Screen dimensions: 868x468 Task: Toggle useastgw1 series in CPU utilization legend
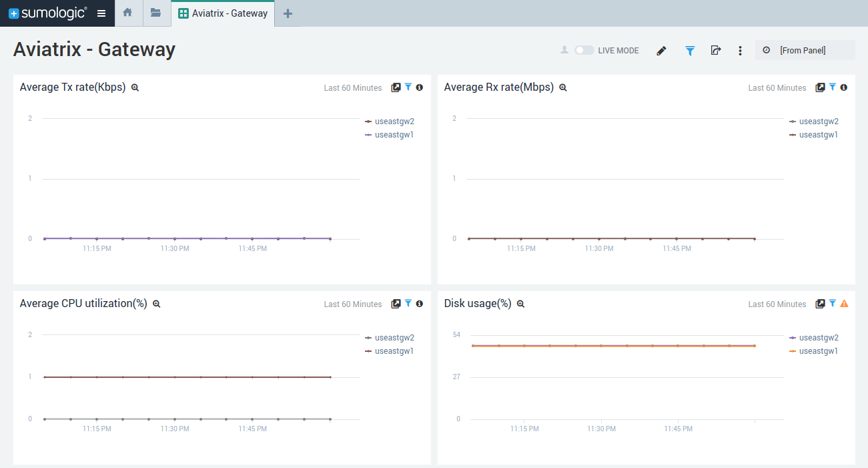tap(390, 351)
